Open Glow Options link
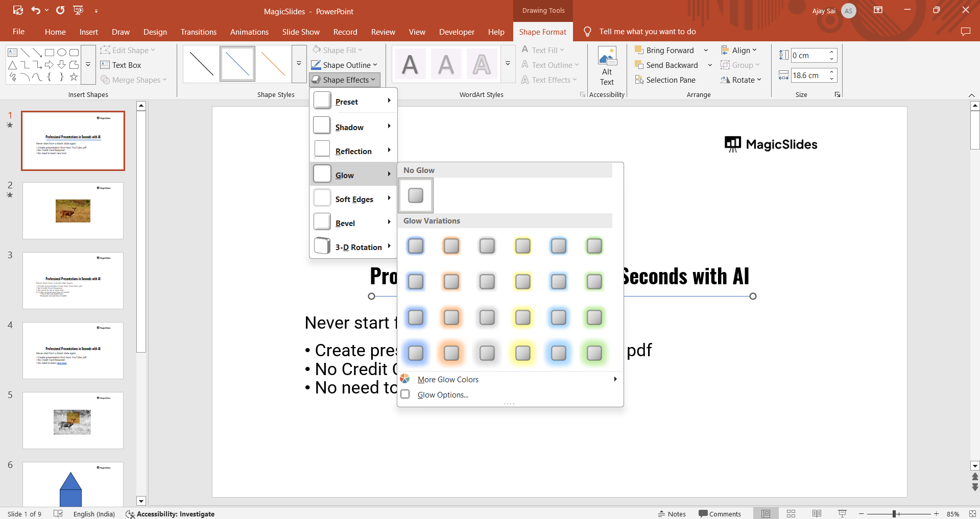980x519 pixels. 442,395
